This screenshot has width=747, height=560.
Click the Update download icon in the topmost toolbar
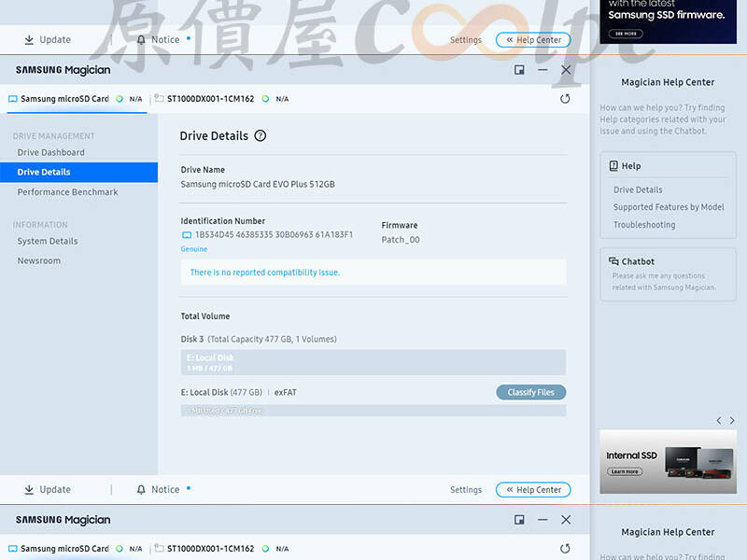[29, 40]
